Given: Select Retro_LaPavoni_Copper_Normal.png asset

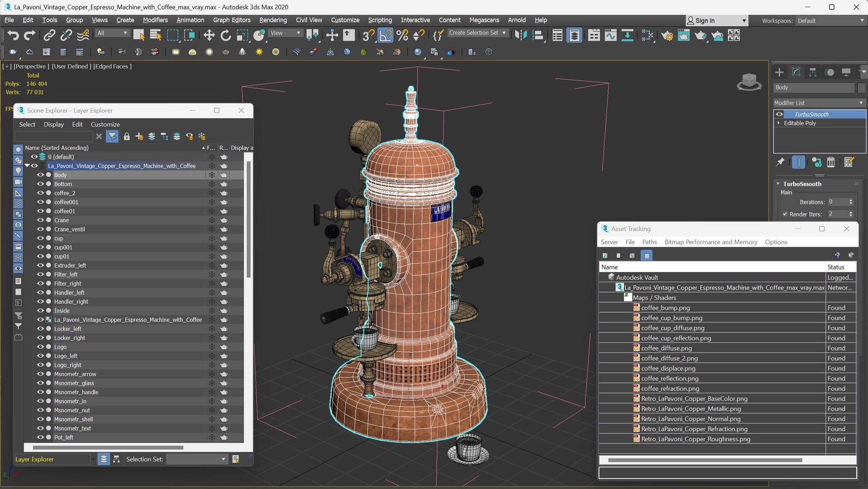Looking at the screenshot, I should click(690, 419).
